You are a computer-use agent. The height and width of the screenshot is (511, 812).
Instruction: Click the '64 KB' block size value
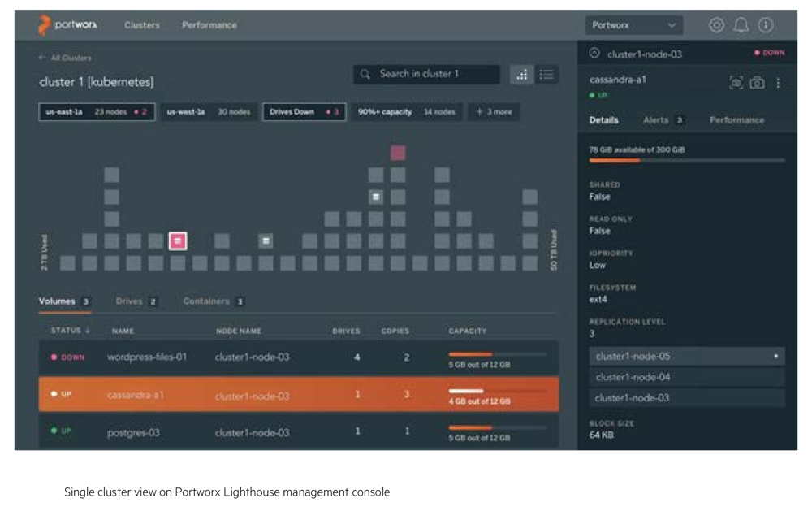tap(601, 435)
